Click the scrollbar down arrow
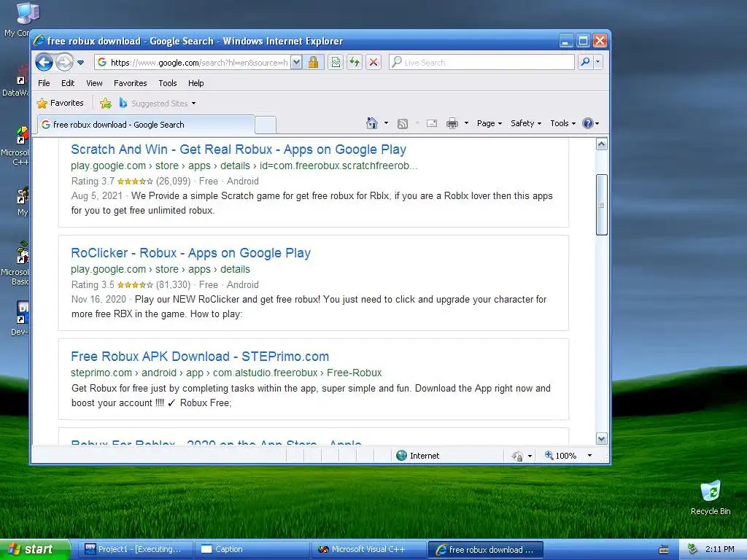Screen dimensions: 747x560 [x=602, y=439]
